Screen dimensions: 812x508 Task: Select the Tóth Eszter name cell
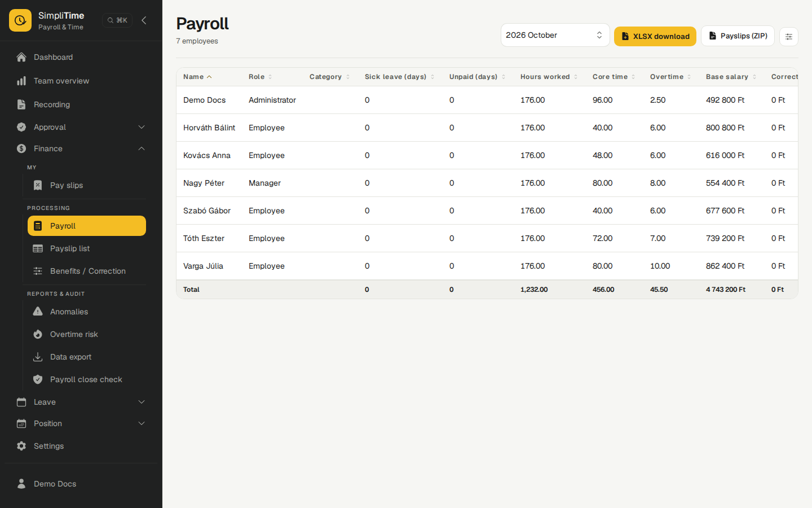coord(204,238)
